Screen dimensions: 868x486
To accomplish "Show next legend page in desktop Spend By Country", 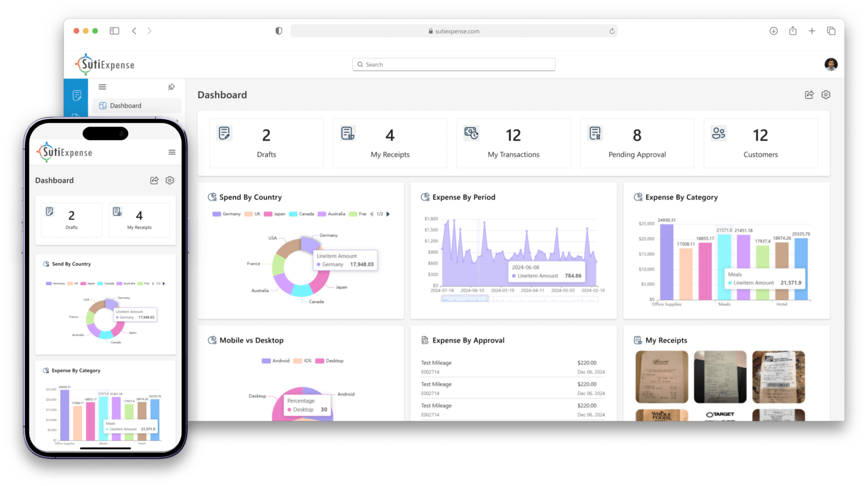I will [x=388, y=214].
